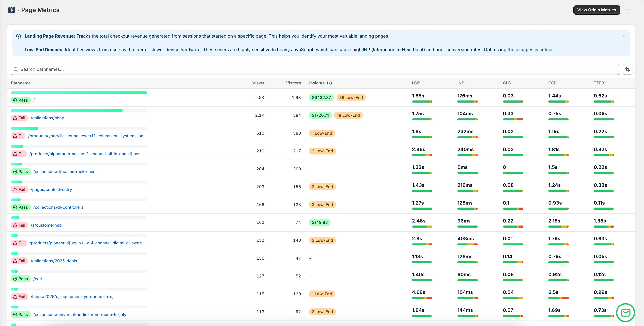Focus the Search pathnames input field
The height and width of the screenshot is (326, 644).
pos(314,70)
